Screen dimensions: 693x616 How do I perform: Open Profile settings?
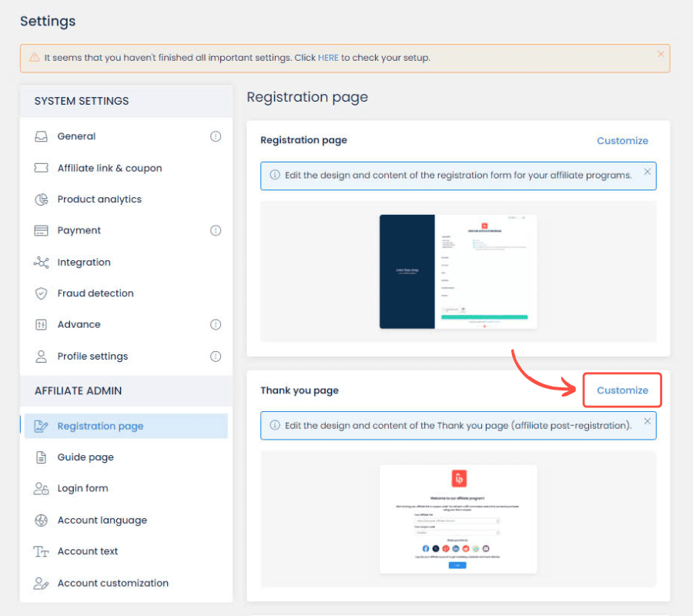click(x=126, y=357)
